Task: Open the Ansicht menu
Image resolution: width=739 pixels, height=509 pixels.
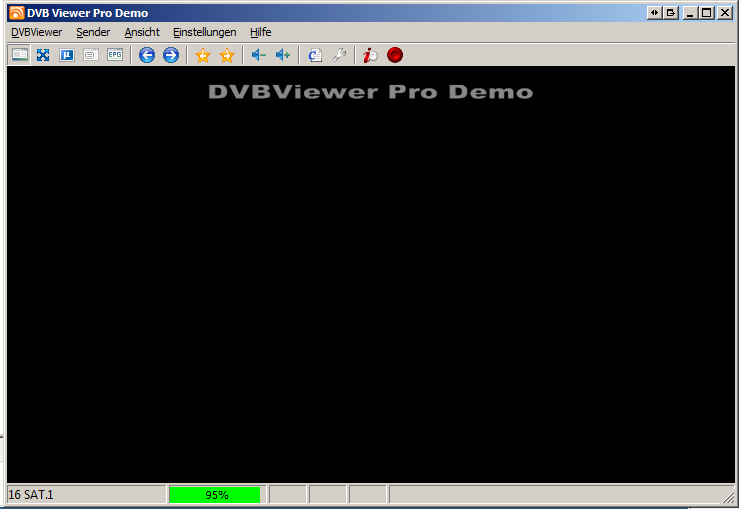Action: click(142, 32)
